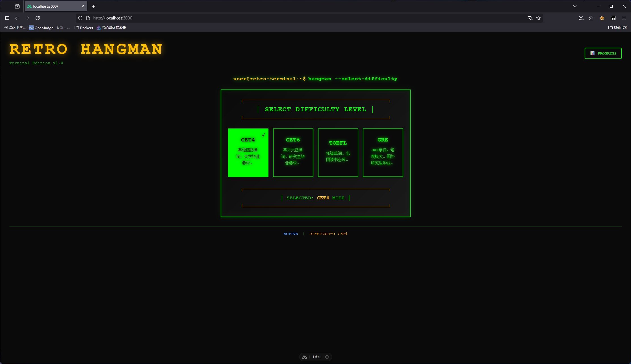Image resolution: width=631 pixels, height=364 pixels.
Task: Click the DevTools inspector target icon
Action: 327,357
